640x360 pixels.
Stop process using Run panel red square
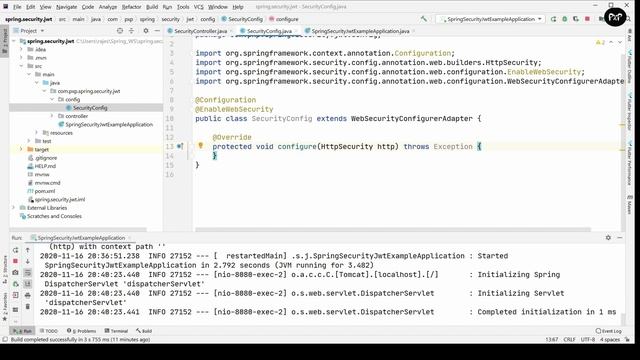[x=16, y=261]
